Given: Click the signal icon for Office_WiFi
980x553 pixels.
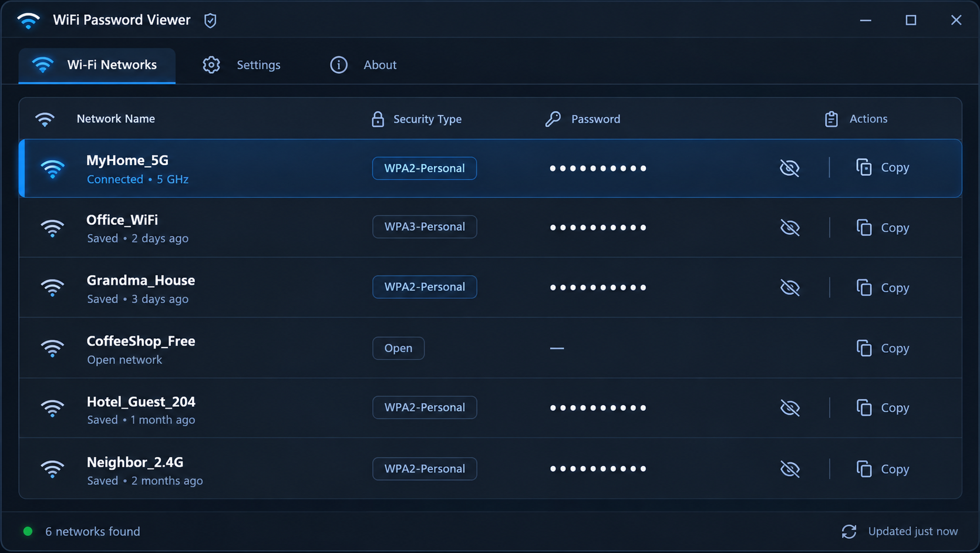Looking at the screenshot, I should coord(52,228).
